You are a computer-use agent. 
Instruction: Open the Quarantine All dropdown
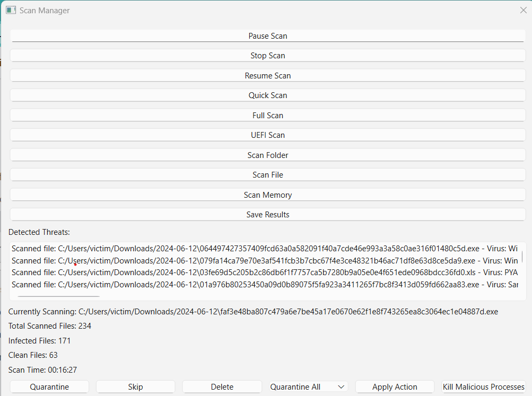coord(308,386)
